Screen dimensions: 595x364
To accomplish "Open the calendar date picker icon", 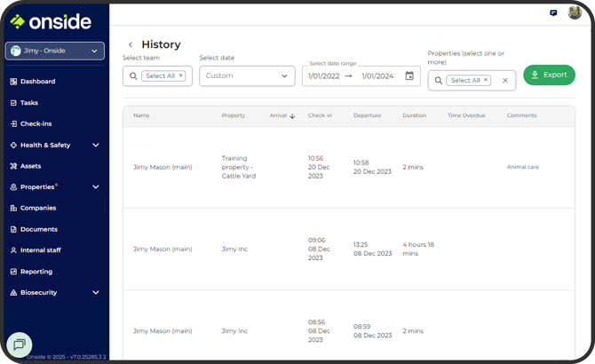I will (409, 75).
